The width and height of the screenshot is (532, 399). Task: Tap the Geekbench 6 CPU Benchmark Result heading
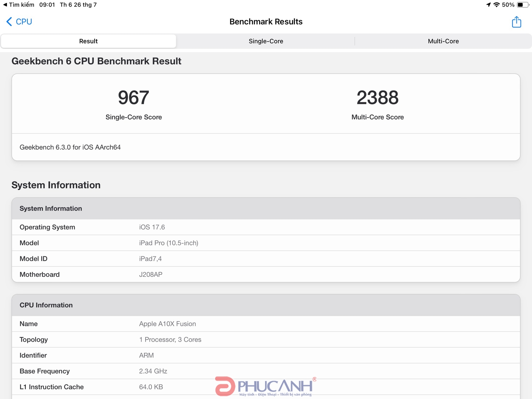[96, 61]
